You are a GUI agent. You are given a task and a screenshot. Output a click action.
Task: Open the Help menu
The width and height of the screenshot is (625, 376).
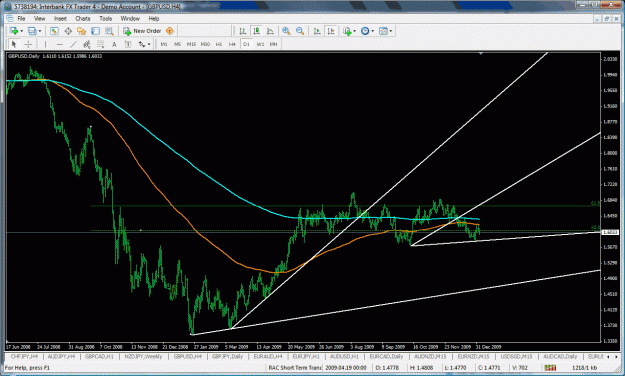154,19
